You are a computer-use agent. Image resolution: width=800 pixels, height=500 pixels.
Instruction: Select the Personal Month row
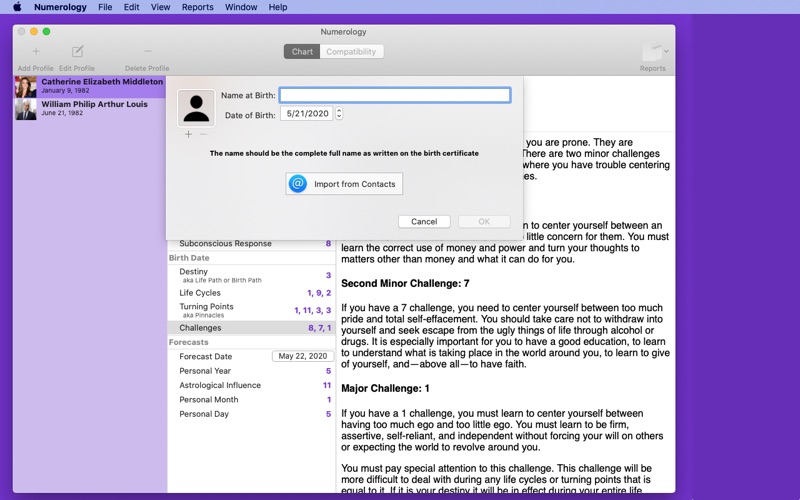click(x=251, y=399)
